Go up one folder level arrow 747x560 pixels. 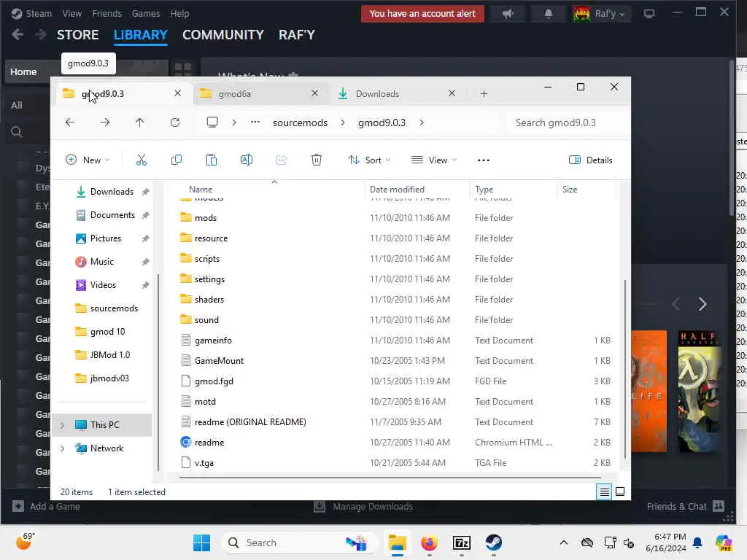(x=139, y=122)
